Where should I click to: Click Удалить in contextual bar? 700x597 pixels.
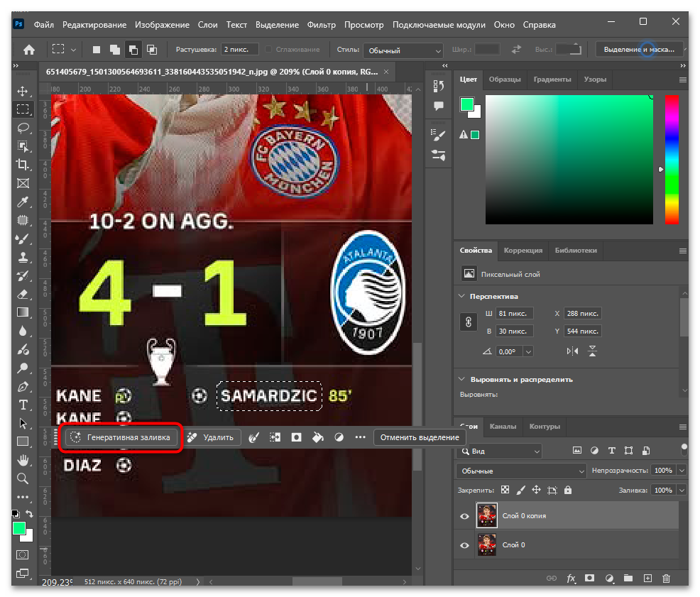(211, 437)
